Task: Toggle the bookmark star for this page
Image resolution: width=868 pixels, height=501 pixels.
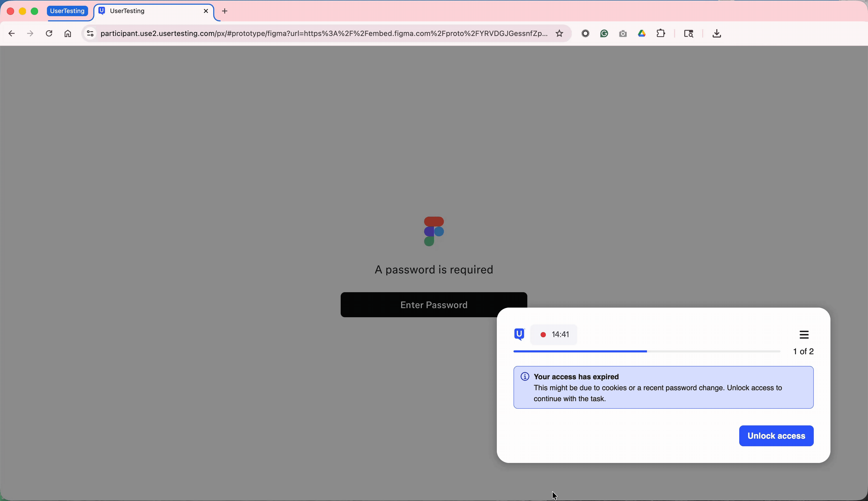Action: coord(560,33)
